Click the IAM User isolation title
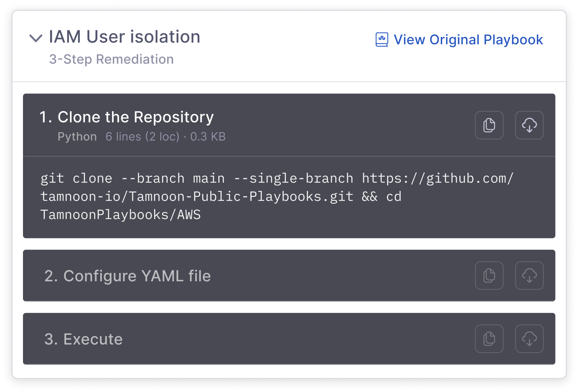The height and width of the screenshot is (392, 578). tap(124, 36)
